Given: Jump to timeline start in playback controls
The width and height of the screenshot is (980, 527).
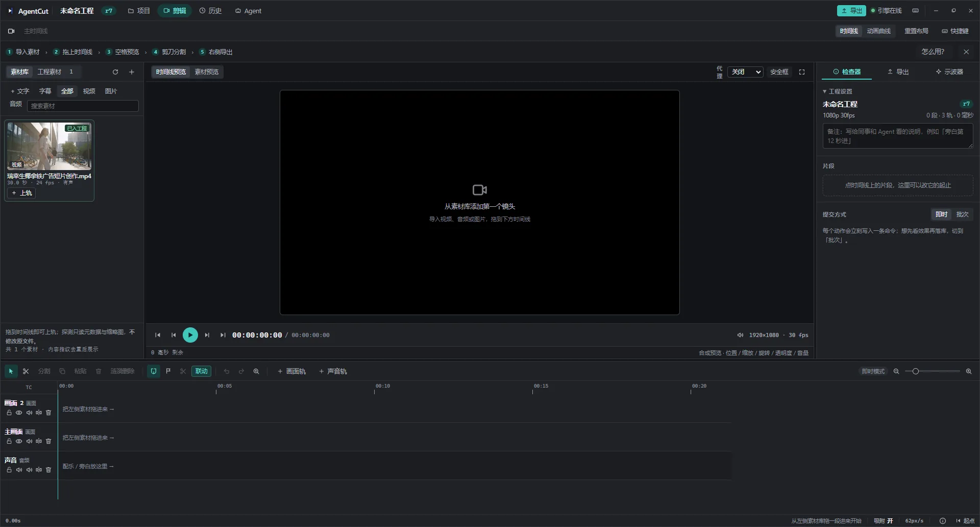Looking at the screenshot, I should click(x=158, y=335).
